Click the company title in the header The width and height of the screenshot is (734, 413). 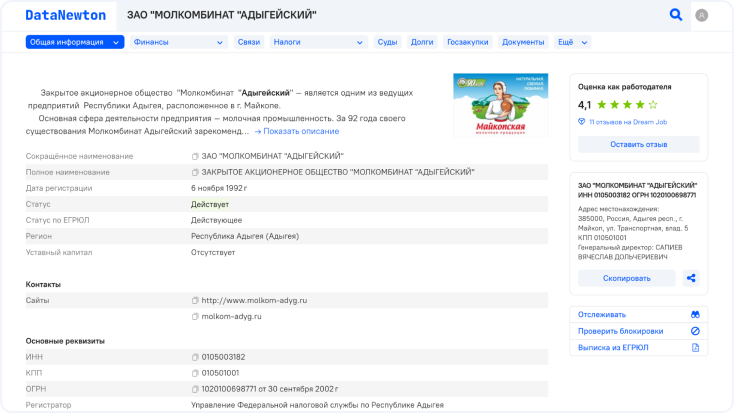click(x=222, y=15)
